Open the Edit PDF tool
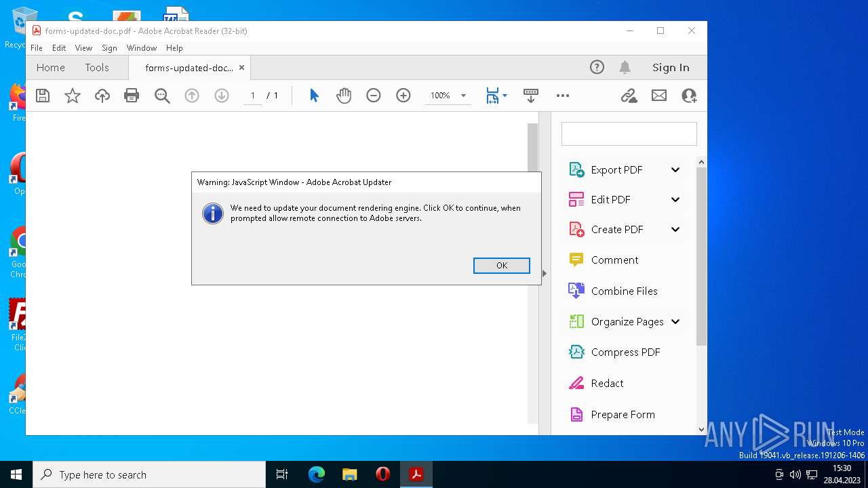The image size is (868, 488). tap(610, 199)
